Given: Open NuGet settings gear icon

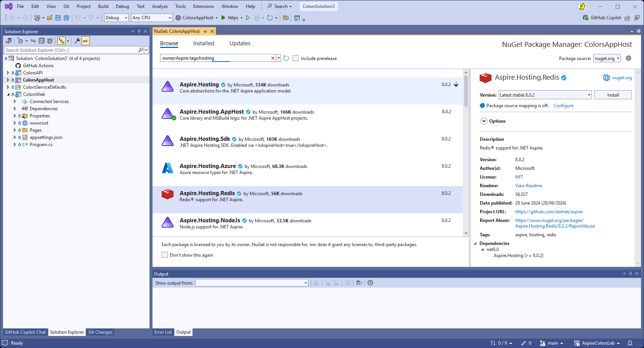Looking at the screenshot, I should click(629, 58).
